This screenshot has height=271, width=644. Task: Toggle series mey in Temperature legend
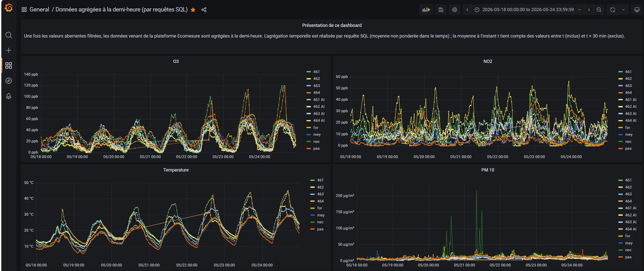(321, 215)
